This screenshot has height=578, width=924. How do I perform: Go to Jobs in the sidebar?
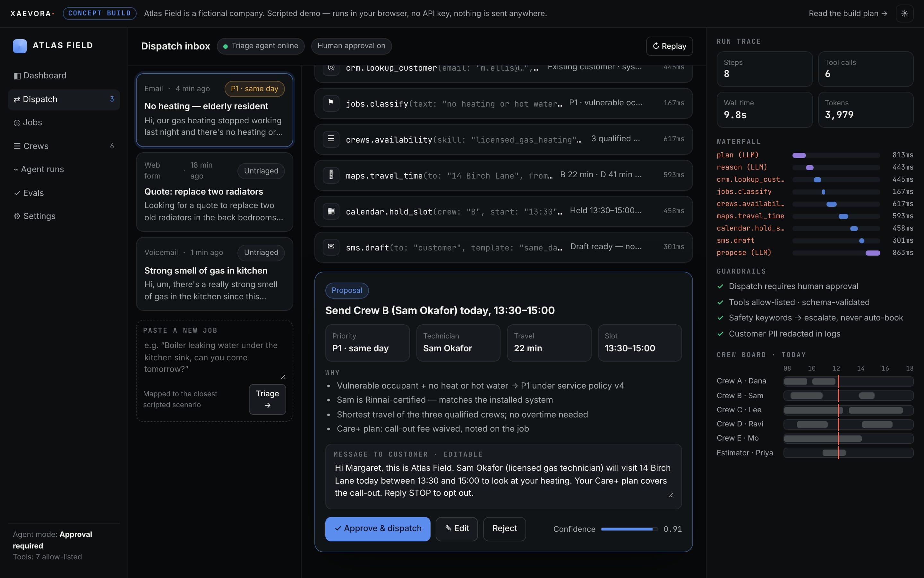pyautogui.click(x=64, y=123)
